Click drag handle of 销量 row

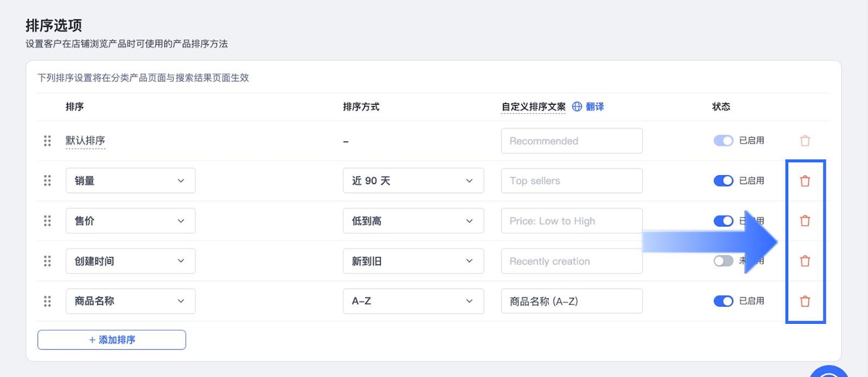pos(47,181)
